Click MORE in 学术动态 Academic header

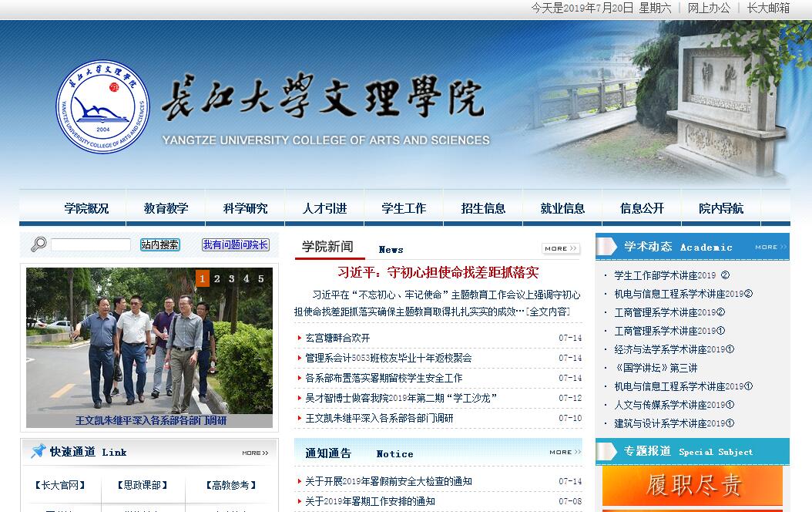(770, 248)
